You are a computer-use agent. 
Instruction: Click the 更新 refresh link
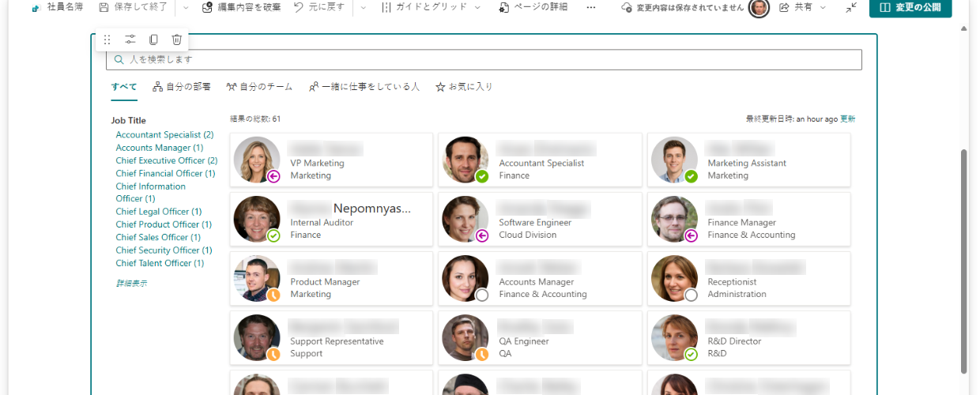click(x=847, y=119)
